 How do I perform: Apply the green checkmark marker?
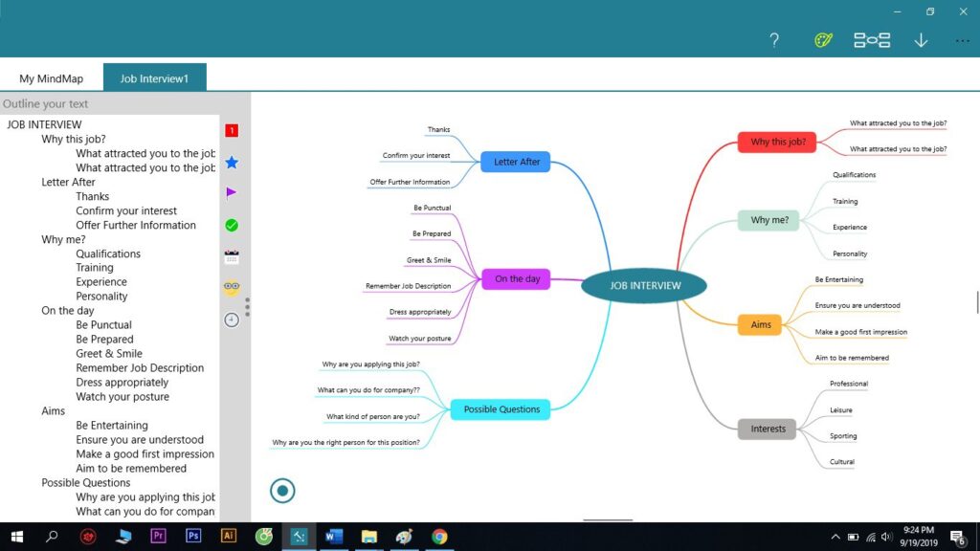pyautogui.click(x=232, y=225)
